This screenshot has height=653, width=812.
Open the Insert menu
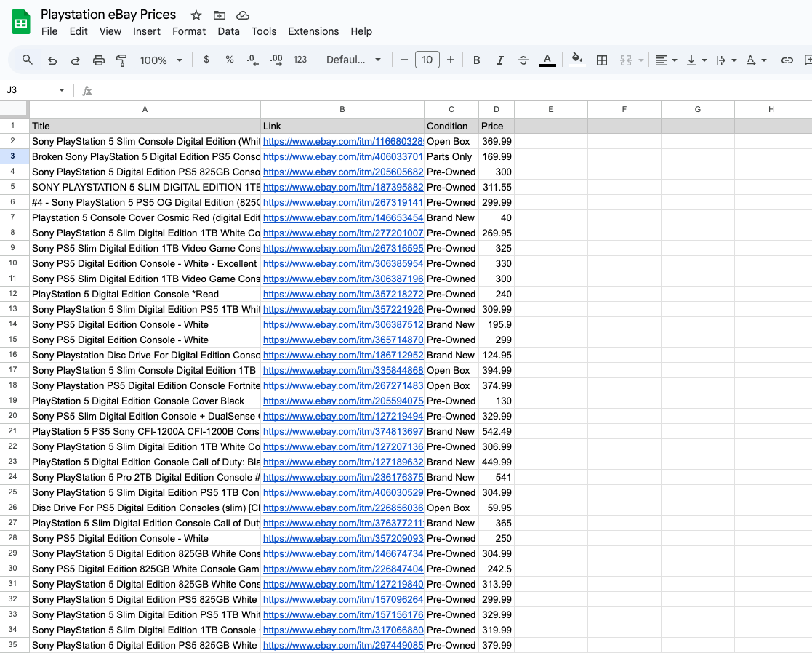click(x=147, y=31)
